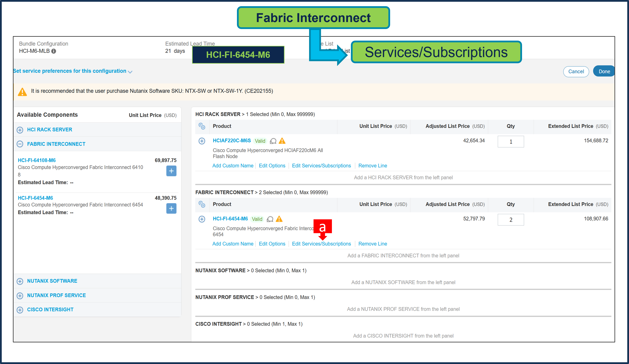Add Custom Name for HCIAF220C-M6S
Screen dimensions: 629x364
(233, 166)
